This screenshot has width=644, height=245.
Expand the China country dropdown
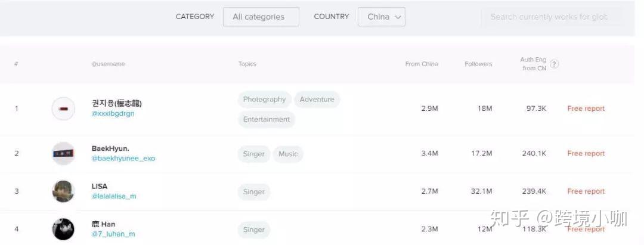click(x=381, y=17)
